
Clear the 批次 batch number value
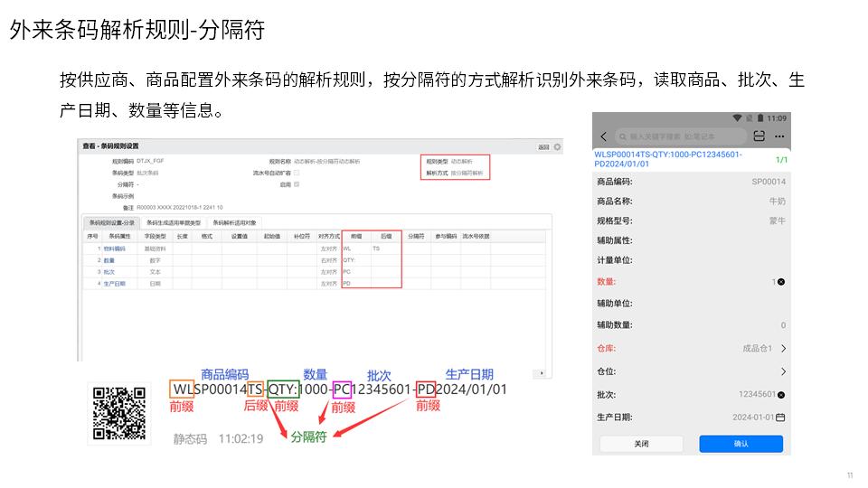(x=781, y=394)
